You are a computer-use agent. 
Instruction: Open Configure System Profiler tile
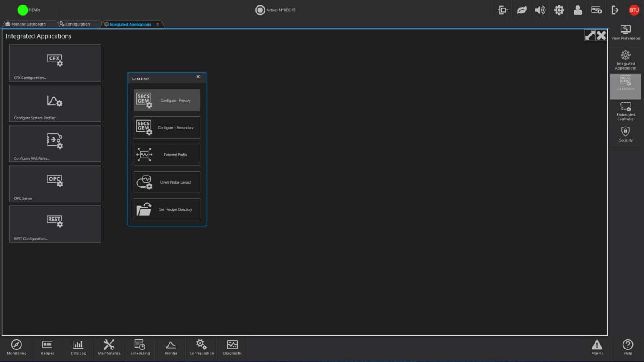click(55, 103)
